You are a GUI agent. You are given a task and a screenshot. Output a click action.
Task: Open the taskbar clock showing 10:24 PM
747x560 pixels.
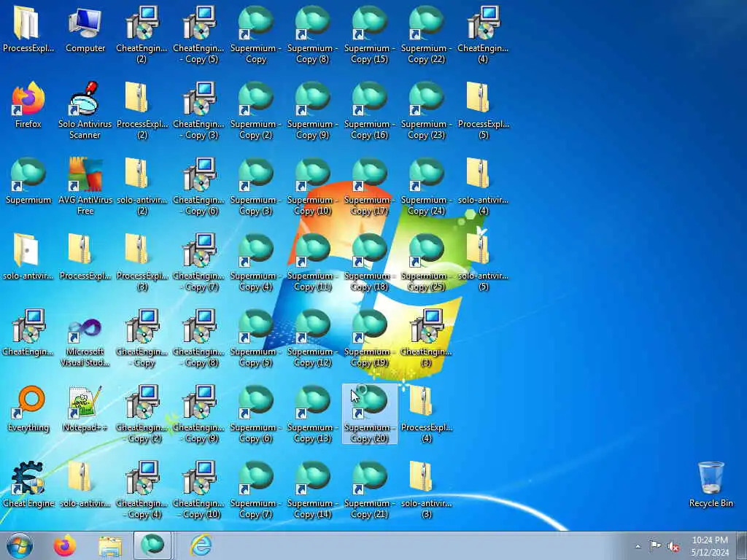point(710,545)
